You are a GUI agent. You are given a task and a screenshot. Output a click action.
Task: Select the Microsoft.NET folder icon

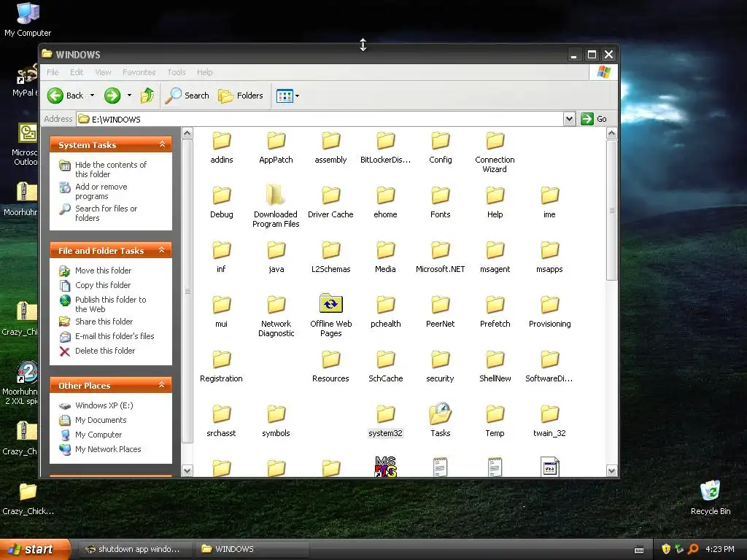tap(440, 250)
